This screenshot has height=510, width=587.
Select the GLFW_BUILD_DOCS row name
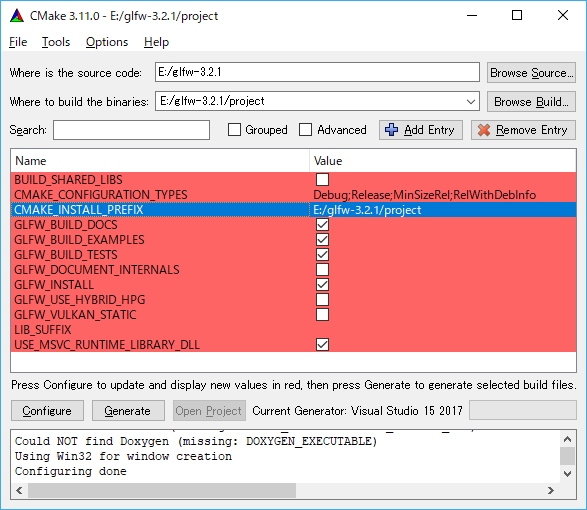pos(66,225)
